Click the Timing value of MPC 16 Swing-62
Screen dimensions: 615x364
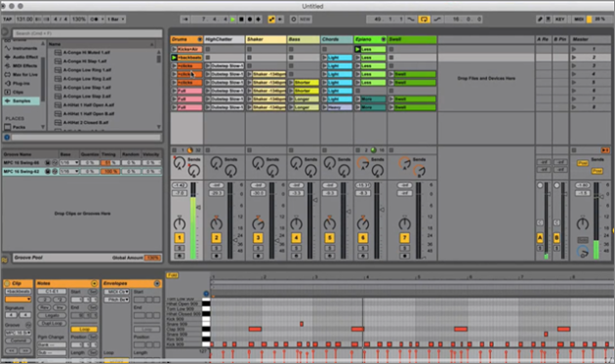(110, 172)
